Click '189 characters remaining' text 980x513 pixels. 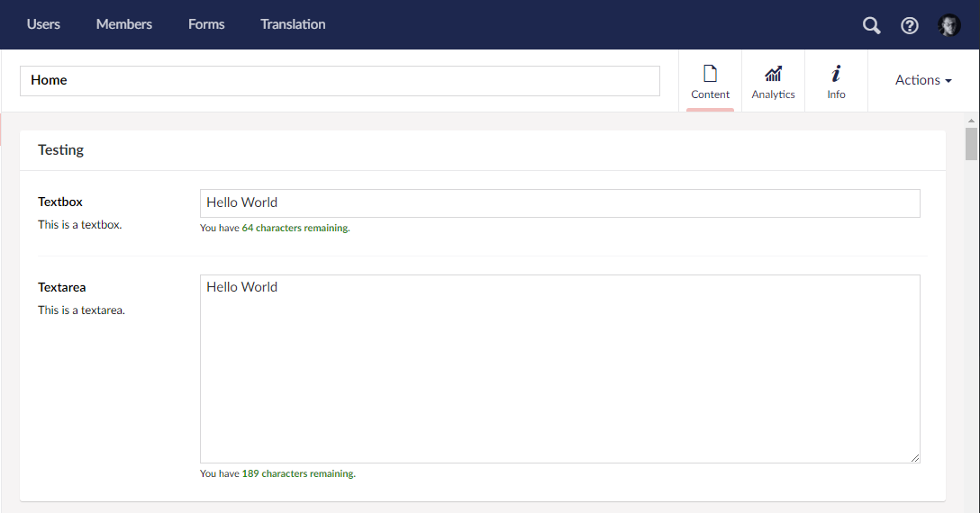click(299, 473)
